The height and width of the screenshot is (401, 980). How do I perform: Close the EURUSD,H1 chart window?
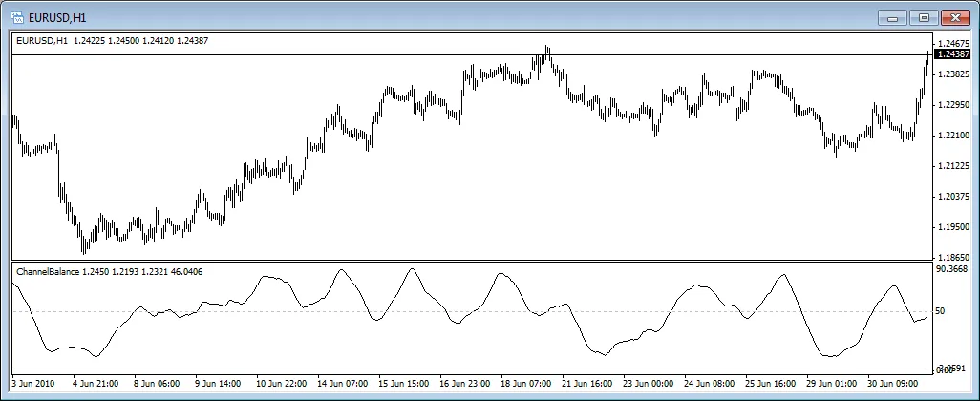click(954, 17)
